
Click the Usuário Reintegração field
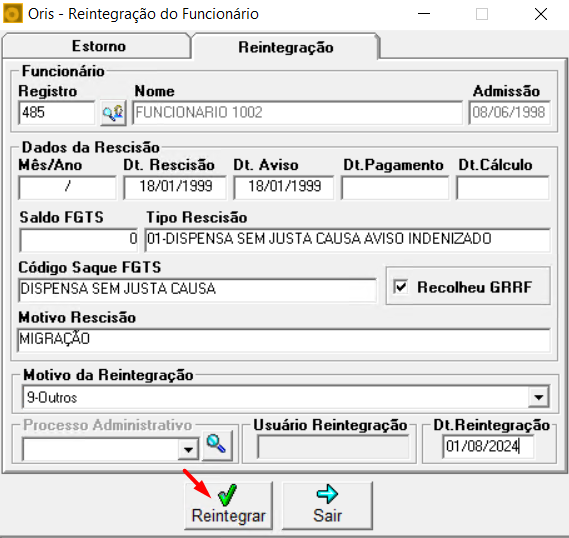pos(333,447)
